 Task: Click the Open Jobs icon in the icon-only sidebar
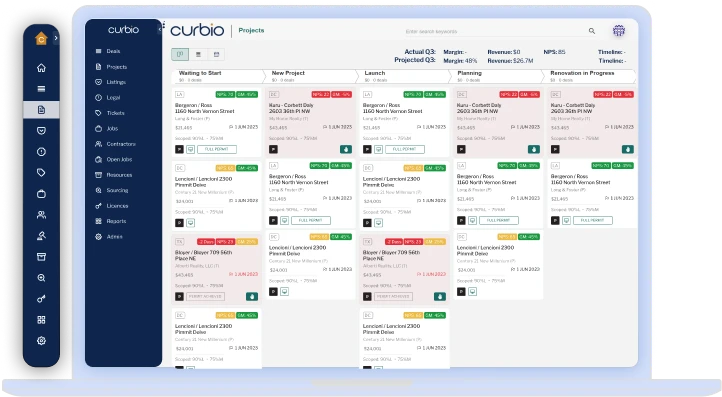(41, 236)
